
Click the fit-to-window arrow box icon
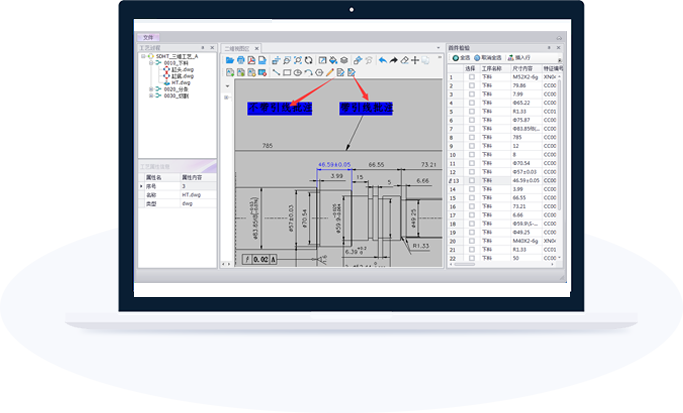[x=322, y=60]
